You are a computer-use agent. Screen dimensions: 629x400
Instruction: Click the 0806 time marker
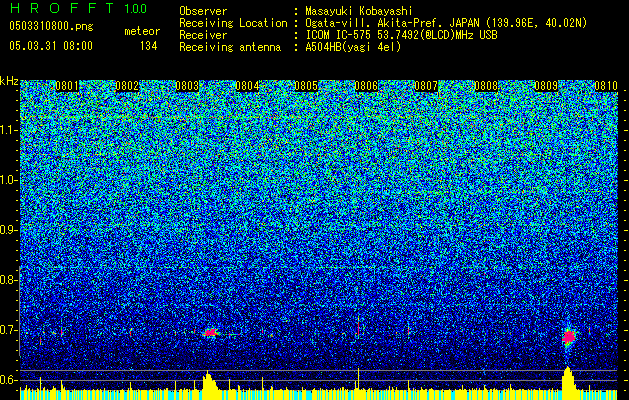click(366, 86)
